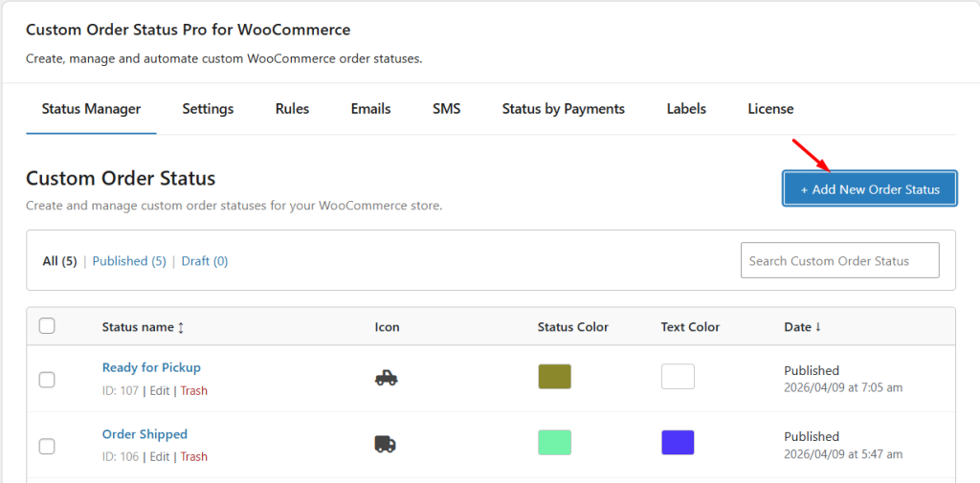Click the green Order Shipped status color
The width and height of the screenshot is (980, 483).
(554, 443)
